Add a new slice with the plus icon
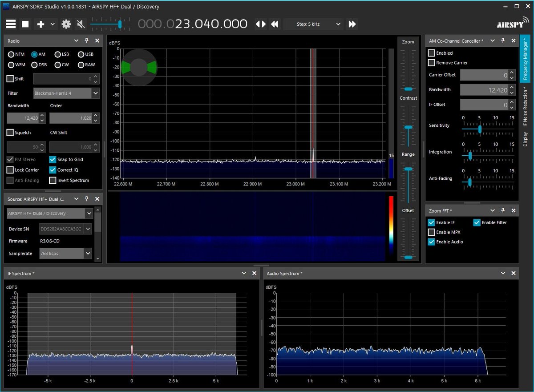 click(41, 24)
